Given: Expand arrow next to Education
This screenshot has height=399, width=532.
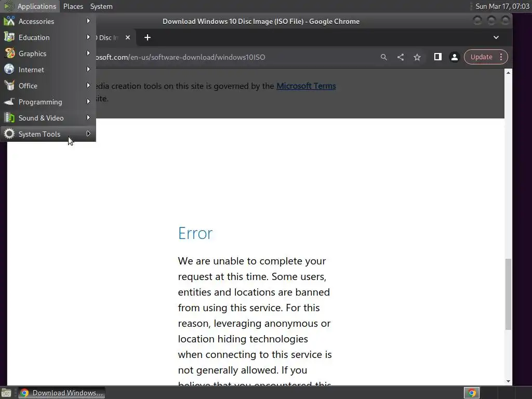Looking at the screenshot, I should click(88, 37).
